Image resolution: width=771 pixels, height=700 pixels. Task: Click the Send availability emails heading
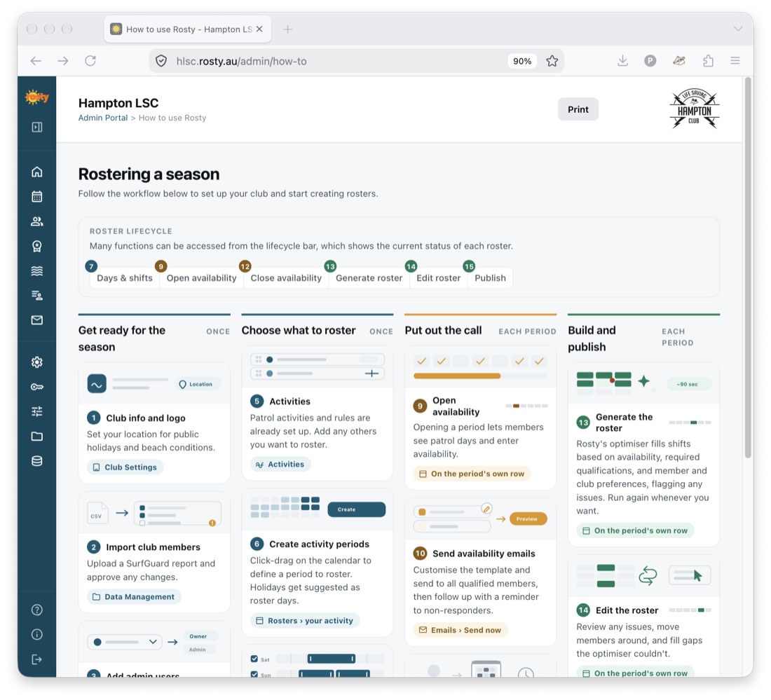tap(484, 554)
